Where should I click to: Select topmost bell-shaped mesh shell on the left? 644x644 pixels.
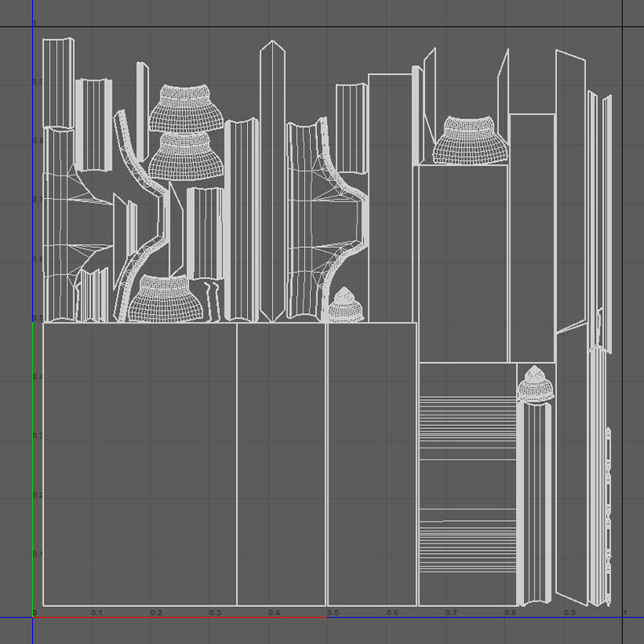coord(186,108)
